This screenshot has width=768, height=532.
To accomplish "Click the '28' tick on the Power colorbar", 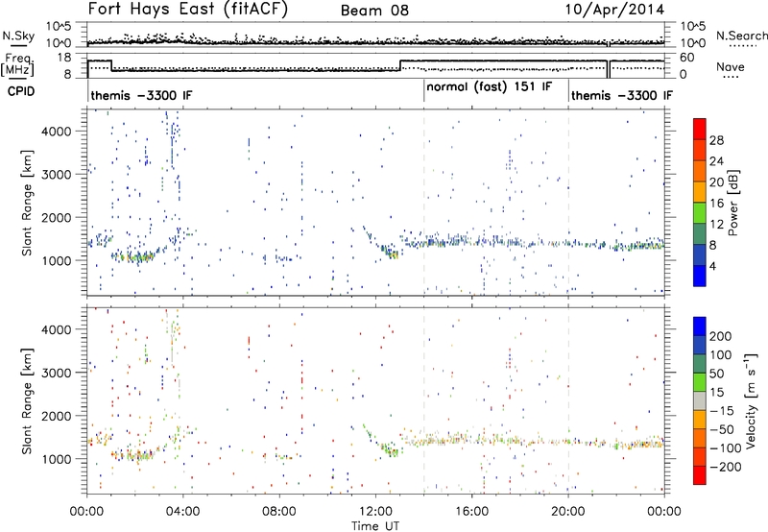I will point(716,140).
